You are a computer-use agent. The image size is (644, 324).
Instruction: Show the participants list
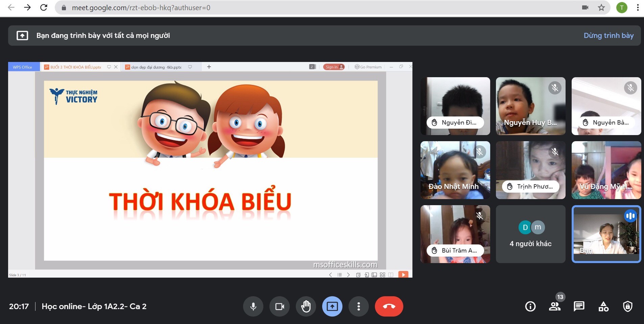coord(554,306)
